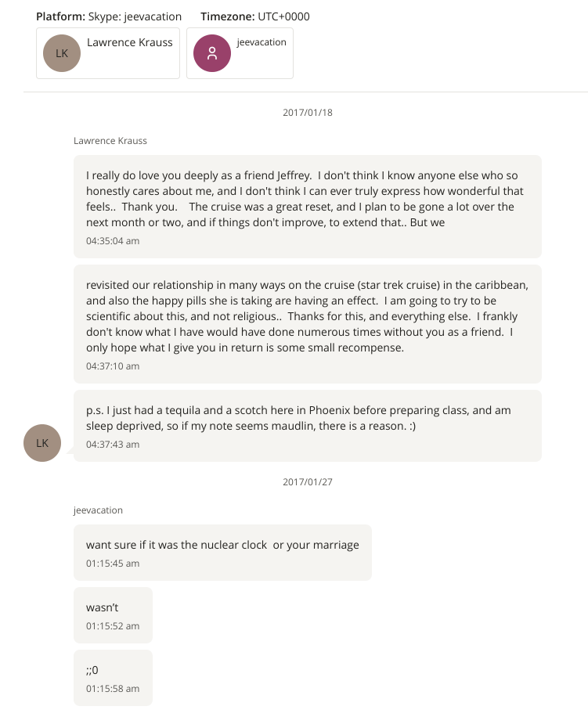The image size is (588, 717).
Task: Click the Timezone UTC+0000 label
Action: pos(249,16)
